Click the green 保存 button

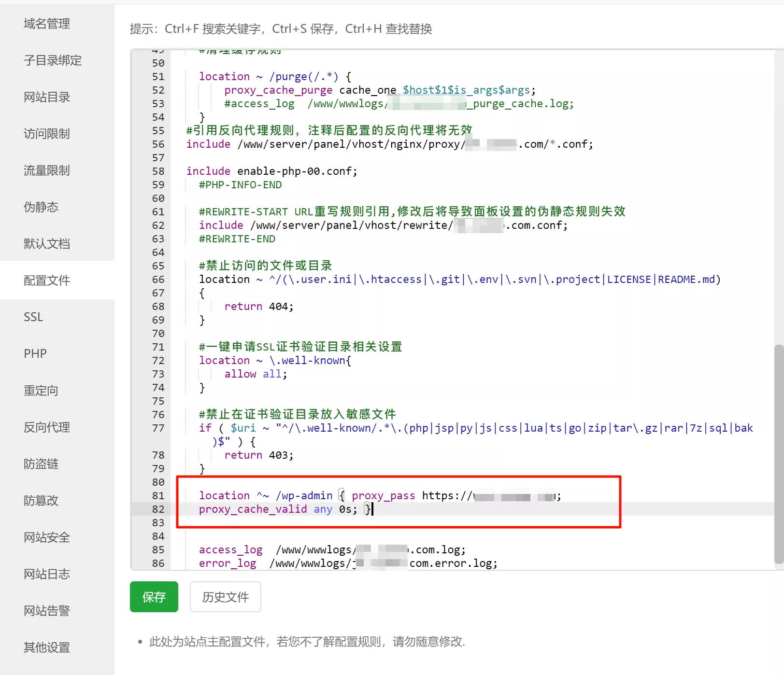click(x=154, y=597)
